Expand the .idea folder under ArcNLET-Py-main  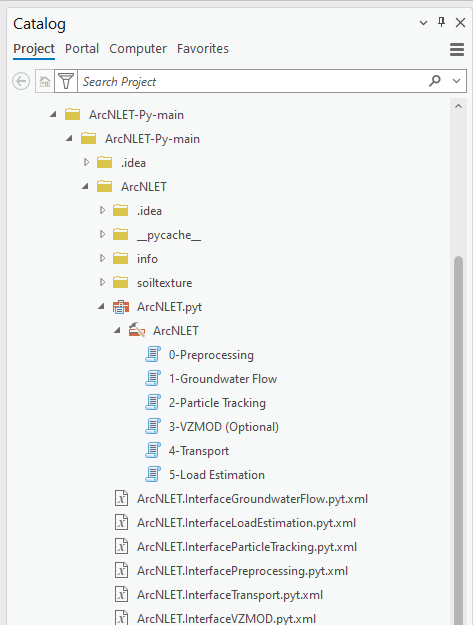pyautogui.click(x=86, y=162)
